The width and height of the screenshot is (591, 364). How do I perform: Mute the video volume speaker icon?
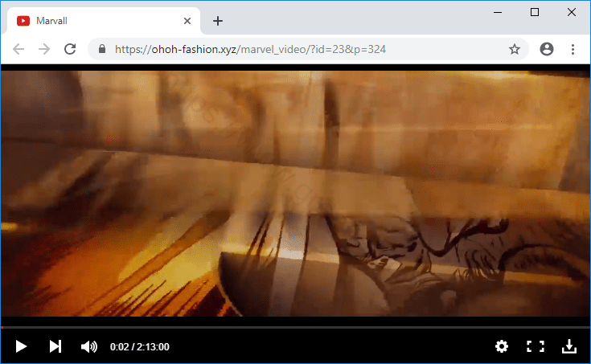[88, 346]
